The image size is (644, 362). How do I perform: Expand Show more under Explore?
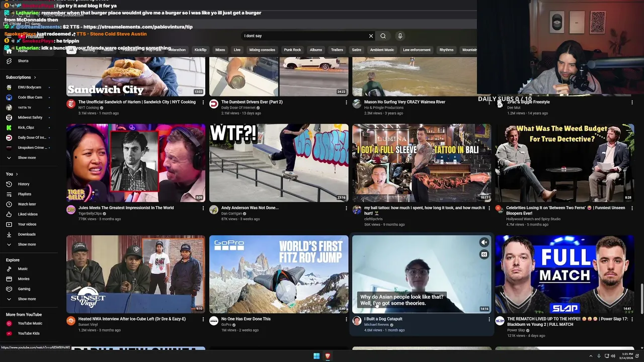click(x=21, y=299)
